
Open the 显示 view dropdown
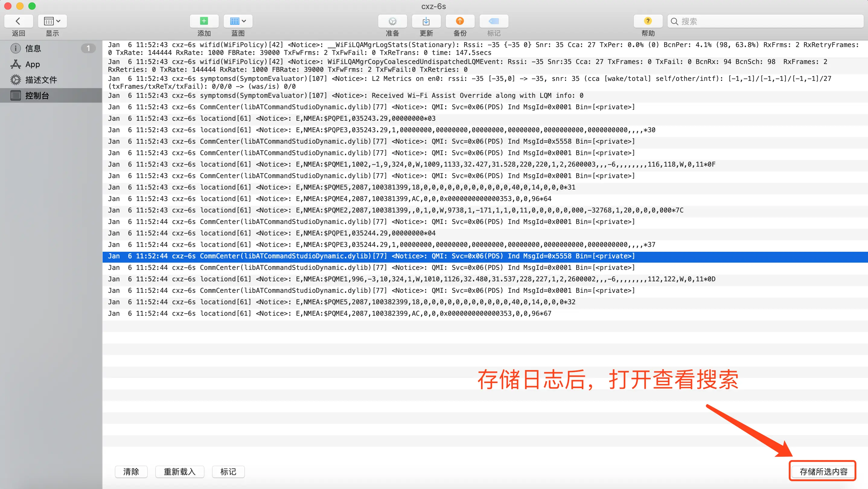pos(52,21)
